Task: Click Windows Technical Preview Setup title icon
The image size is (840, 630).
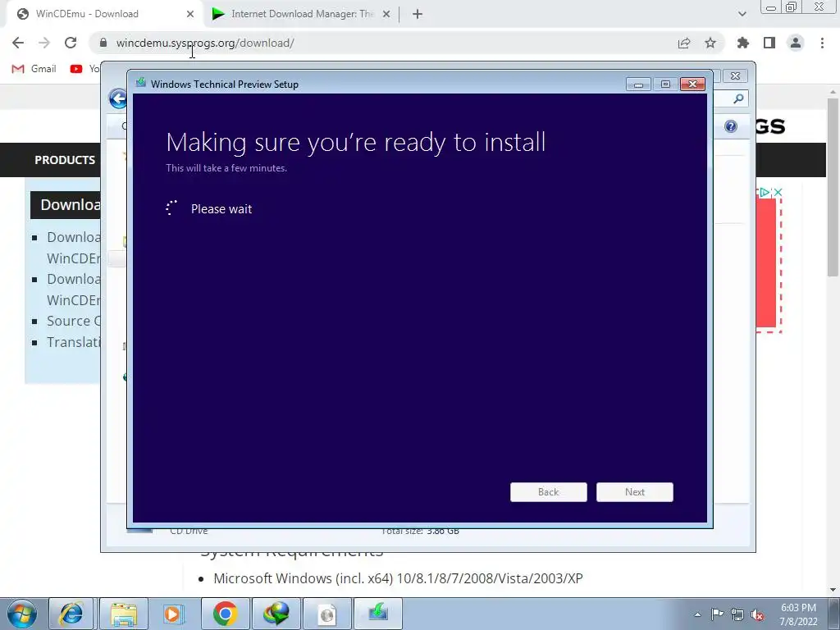Action: (x=141, y=83)
